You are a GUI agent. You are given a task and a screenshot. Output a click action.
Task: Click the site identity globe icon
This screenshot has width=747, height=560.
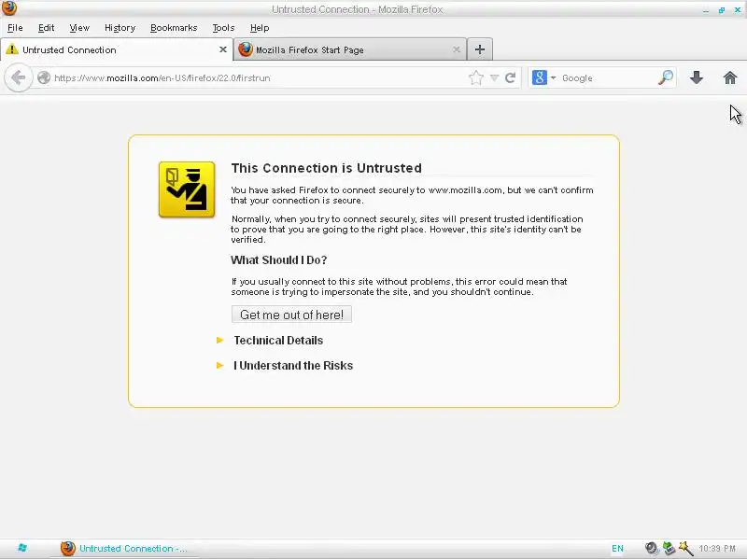pos(44,77)
